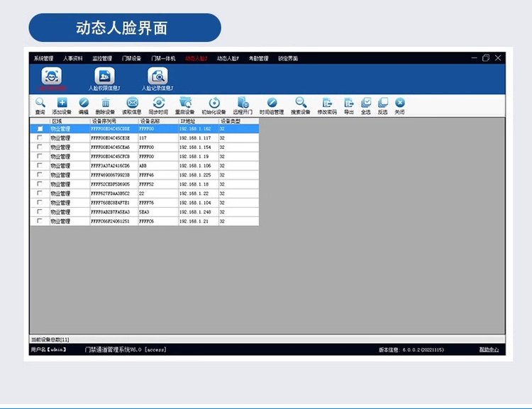532x409 pixels.
Task: Open the 系统管理 (System Management) menu
Action: (43, 58)
